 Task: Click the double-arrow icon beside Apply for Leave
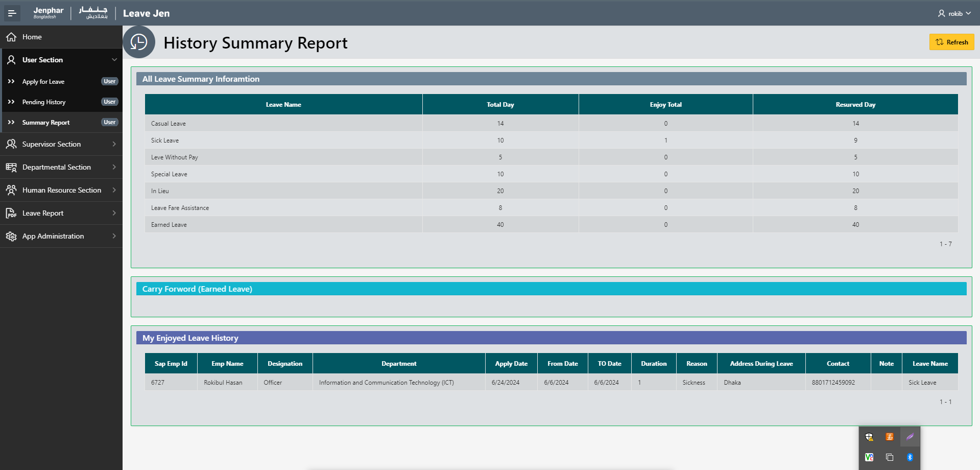point(11,81)
